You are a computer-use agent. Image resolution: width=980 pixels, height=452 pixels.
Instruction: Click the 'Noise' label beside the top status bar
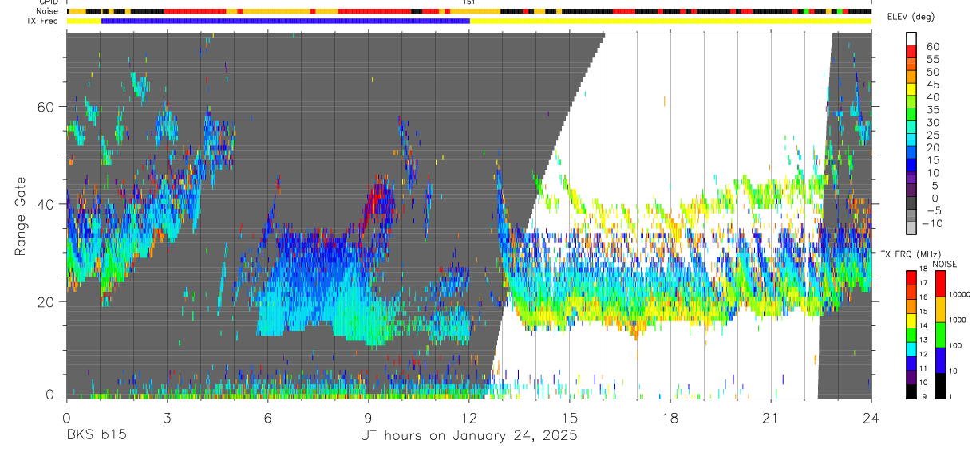click(49, 11)
